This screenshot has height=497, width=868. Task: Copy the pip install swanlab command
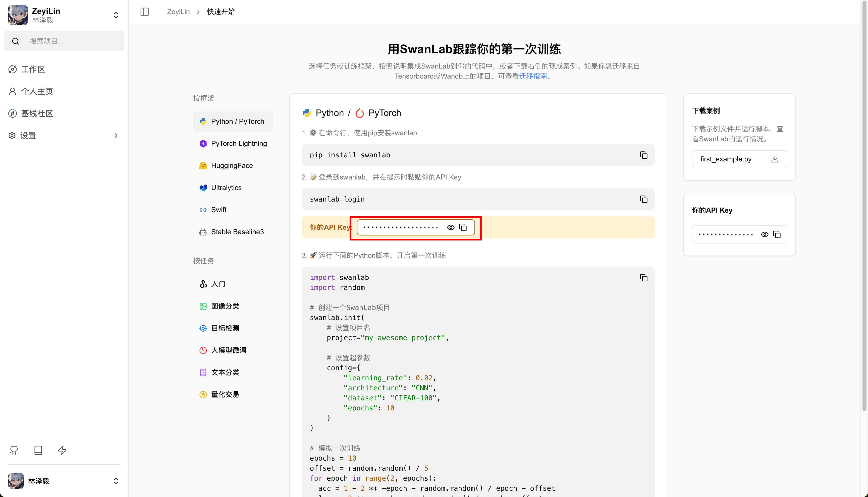tap(643, 155)
